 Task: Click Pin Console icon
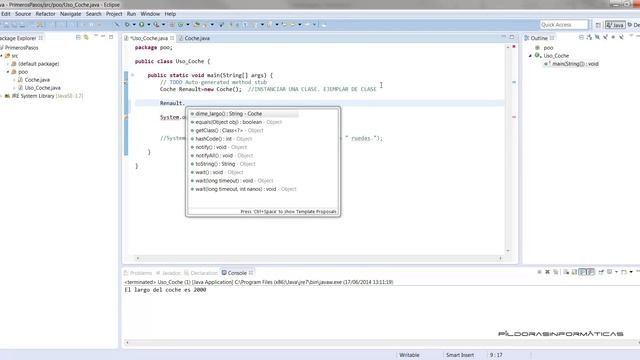click(601, 272)
